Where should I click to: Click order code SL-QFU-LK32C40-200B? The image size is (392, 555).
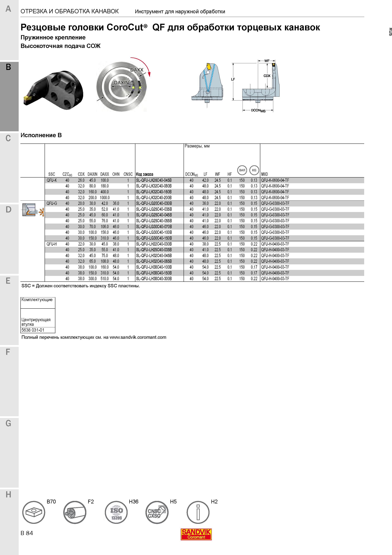click(154, 198)
